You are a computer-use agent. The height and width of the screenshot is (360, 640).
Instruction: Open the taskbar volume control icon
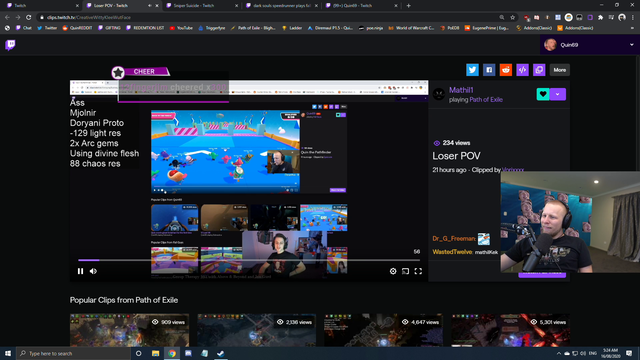click(583, 353)
